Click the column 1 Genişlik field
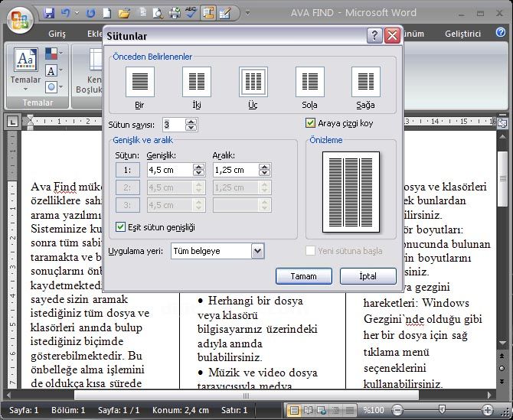513x420 pixels. point(170,170)
